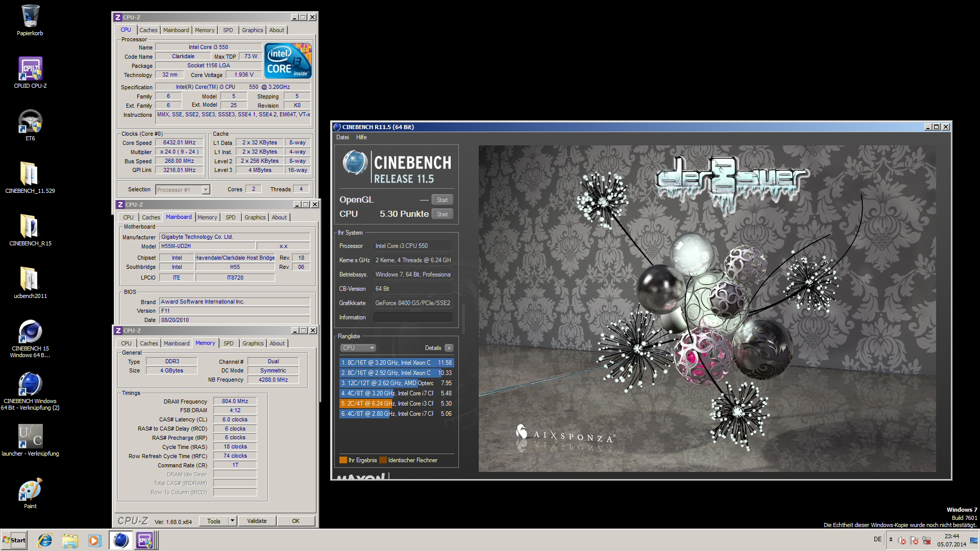This screenshot has width=980, height=551.
Task: Open Windows Media Player from the taskbar
Action: coord(94,540)
